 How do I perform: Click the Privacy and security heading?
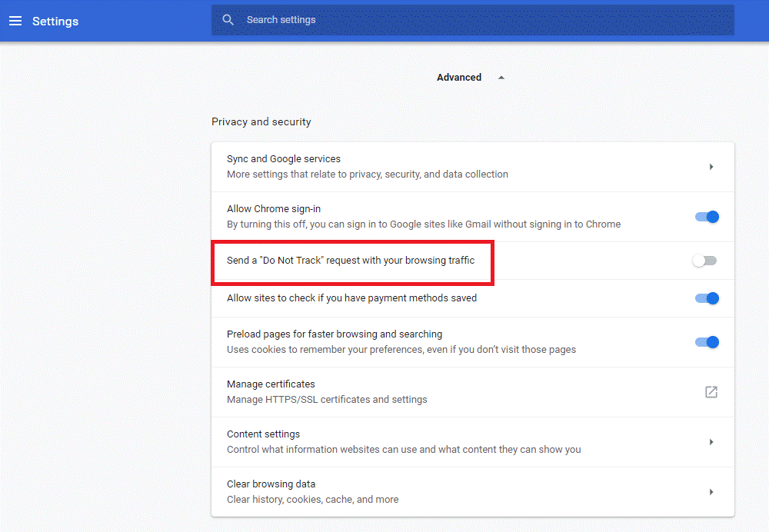pyautogui.click(x=261, y=121)
